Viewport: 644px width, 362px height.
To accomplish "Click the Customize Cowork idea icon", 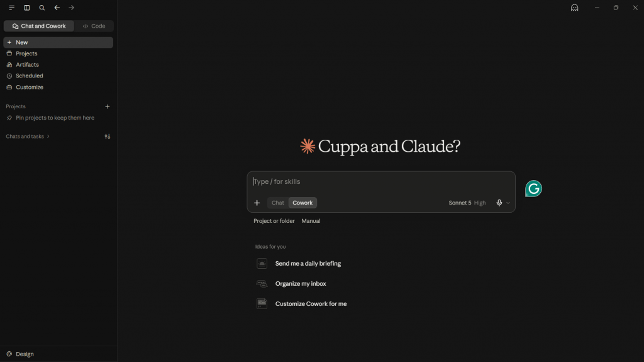I will pyautogui.click(x=262, y=304).
